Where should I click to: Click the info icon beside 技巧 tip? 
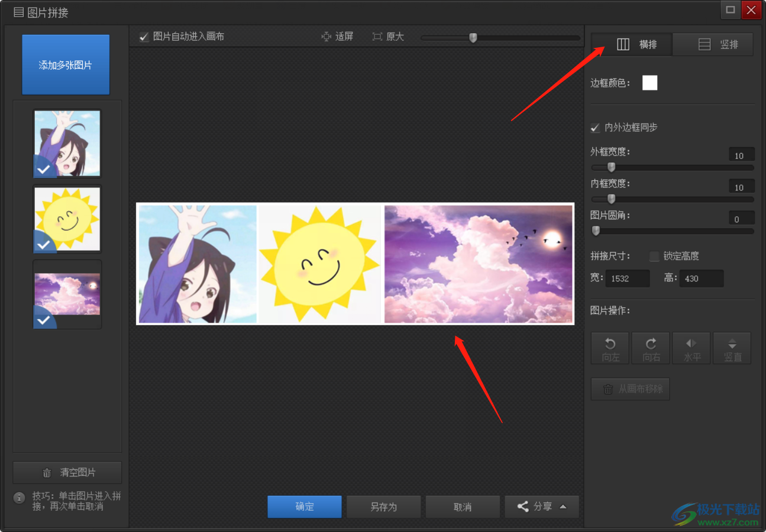(x=20, y=498)
